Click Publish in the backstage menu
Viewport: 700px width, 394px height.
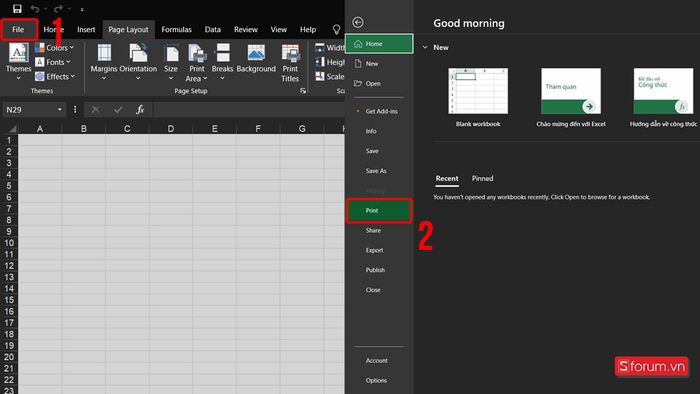click(x=379, y=270)
